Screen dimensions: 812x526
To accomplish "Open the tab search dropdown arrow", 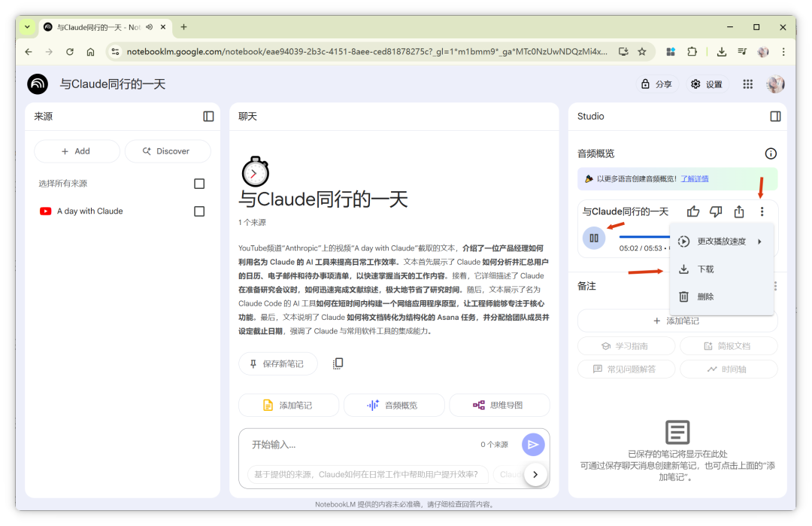I will pos(27,27).
